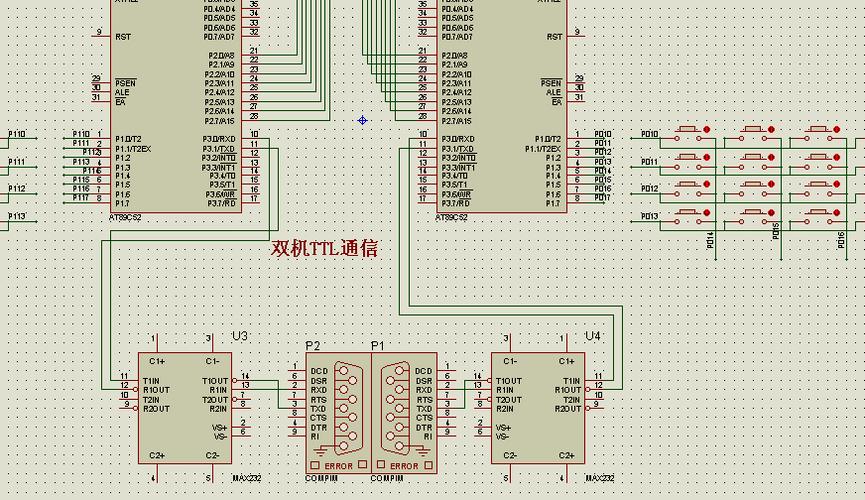Image resolution: width=865 pixels, height=500 pixels.
Task: Click the P2 COMPIM connector label
Action: 313,346
